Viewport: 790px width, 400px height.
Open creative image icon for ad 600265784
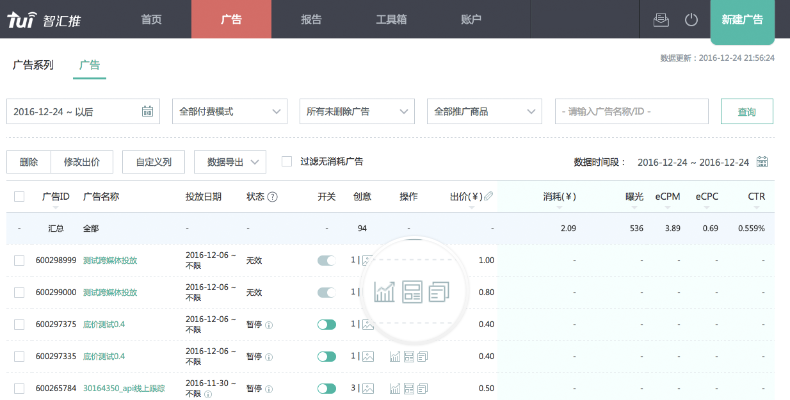point(368,388)
